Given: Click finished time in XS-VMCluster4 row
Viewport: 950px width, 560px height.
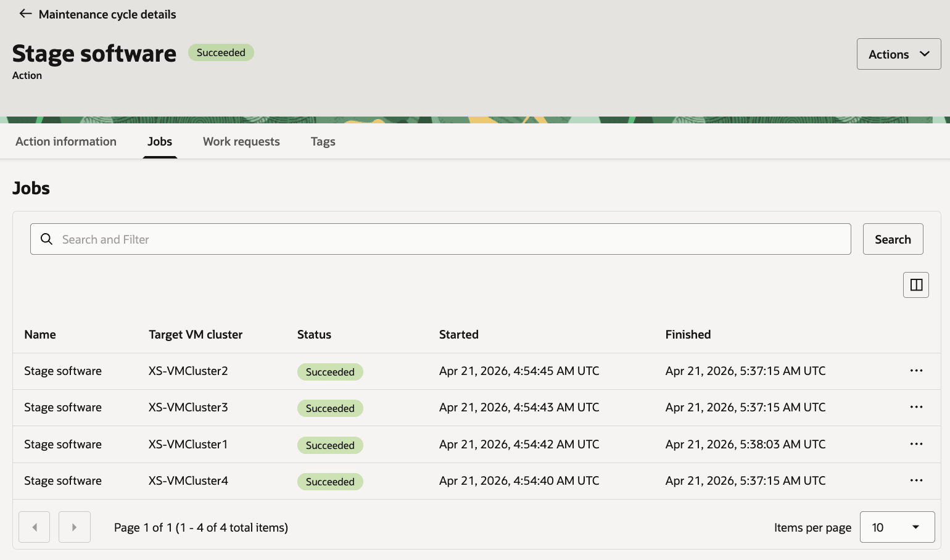Looking at the screenshot, I should [745, 480].
